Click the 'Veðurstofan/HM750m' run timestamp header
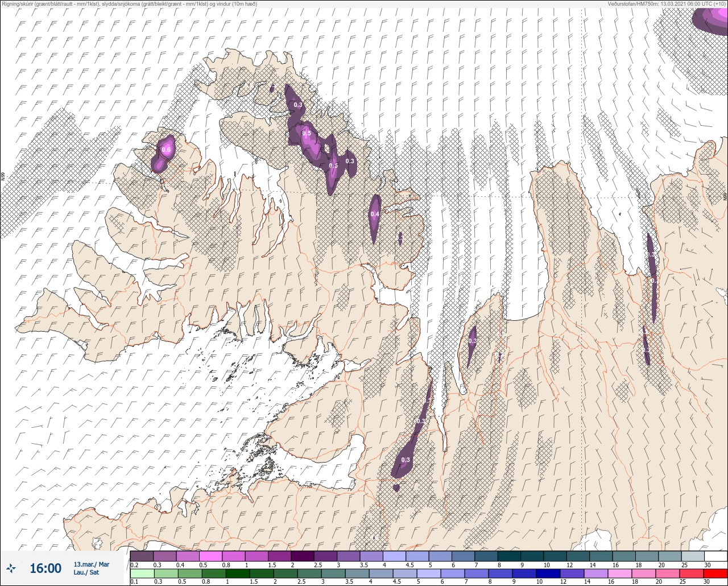 667,4
